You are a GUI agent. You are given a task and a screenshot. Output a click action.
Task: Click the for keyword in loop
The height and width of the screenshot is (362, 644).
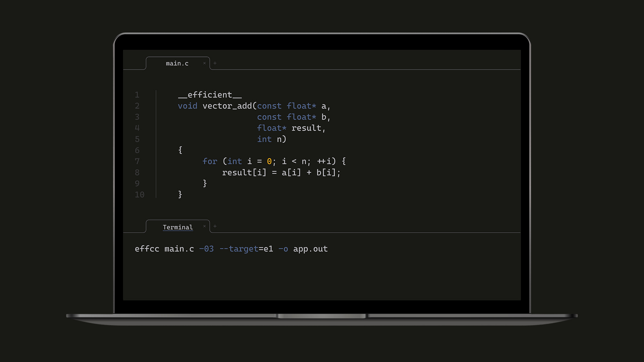pyautogui.click(x=210, y=162)
